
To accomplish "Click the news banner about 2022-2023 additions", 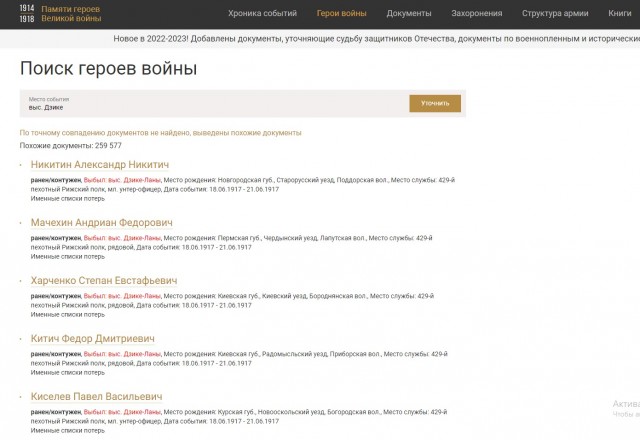I will coord(376,39).
